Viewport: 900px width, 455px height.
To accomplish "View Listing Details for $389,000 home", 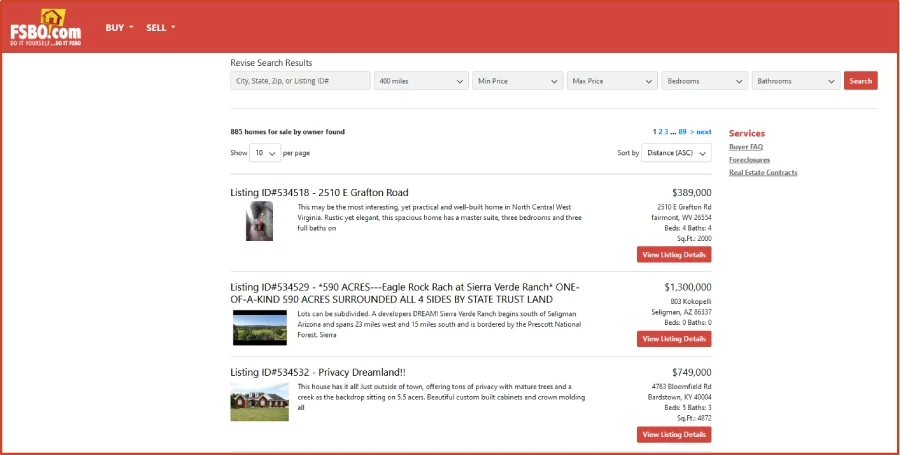I will tap(674, 255).
